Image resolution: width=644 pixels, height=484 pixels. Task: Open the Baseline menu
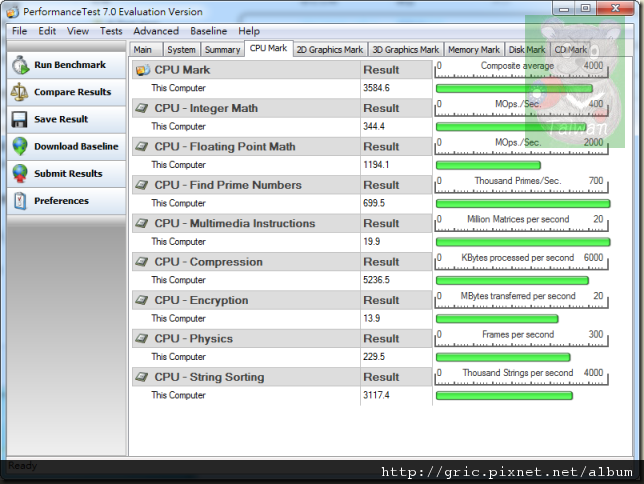click(x=209, y=31)
